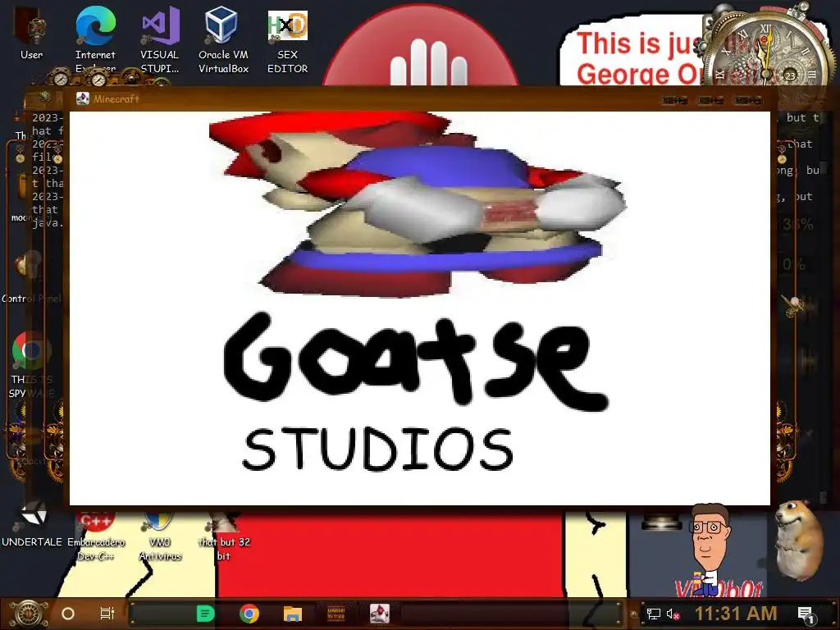Open File Explorer from the taskbar
The width and height of the screenshot is (840, 630).
pos(293,614)
